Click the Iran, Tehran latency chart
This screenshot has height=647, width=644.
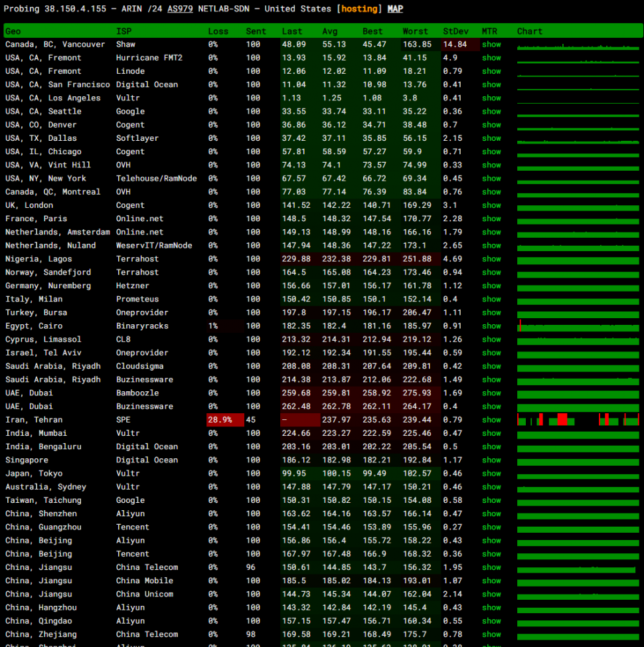click(x=578, y=420)
